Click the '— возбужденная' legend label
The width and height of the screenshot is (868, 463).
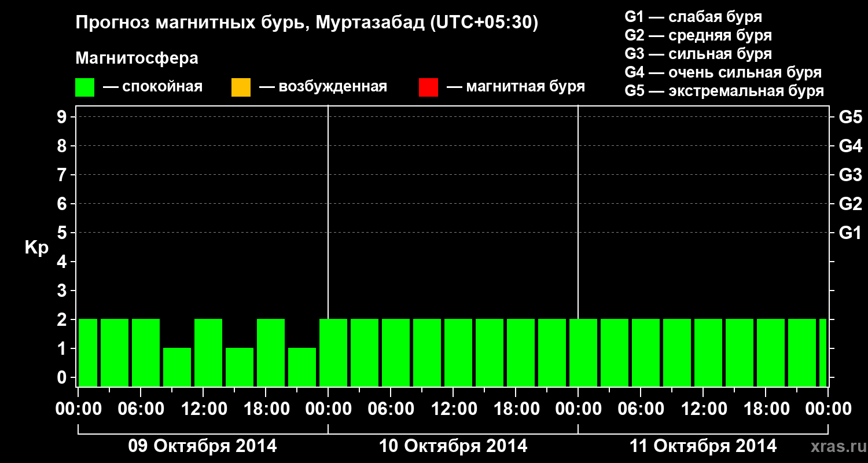[323, 87]
